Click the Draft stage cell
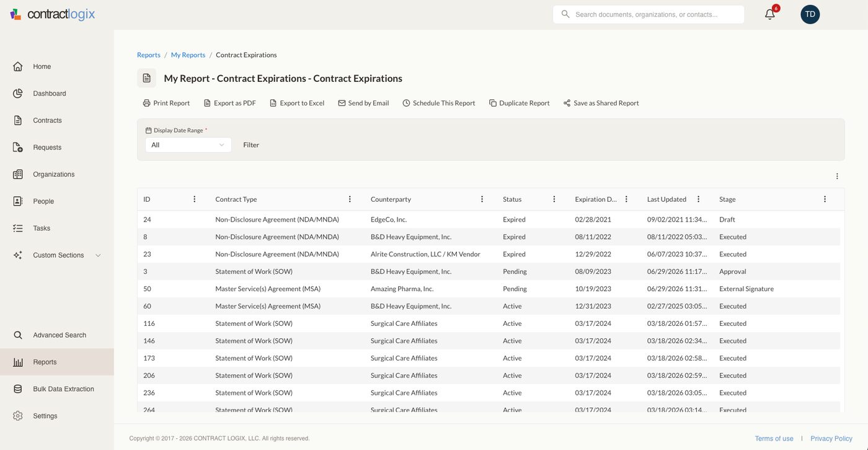Screen dimensions: 868x450 (x=727, y=220)
